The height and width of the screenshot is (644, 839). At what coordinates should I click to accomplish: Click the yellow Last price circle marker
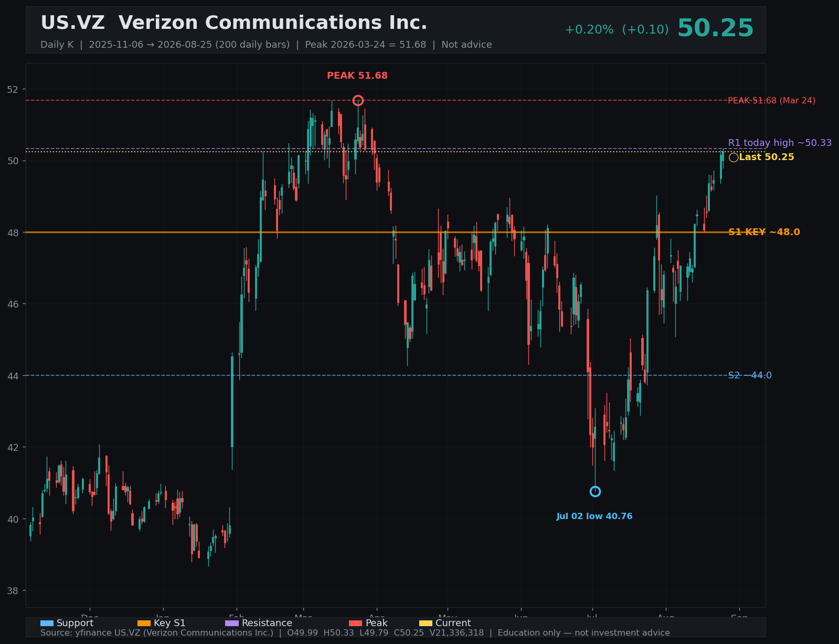click(x=734, y=157)
